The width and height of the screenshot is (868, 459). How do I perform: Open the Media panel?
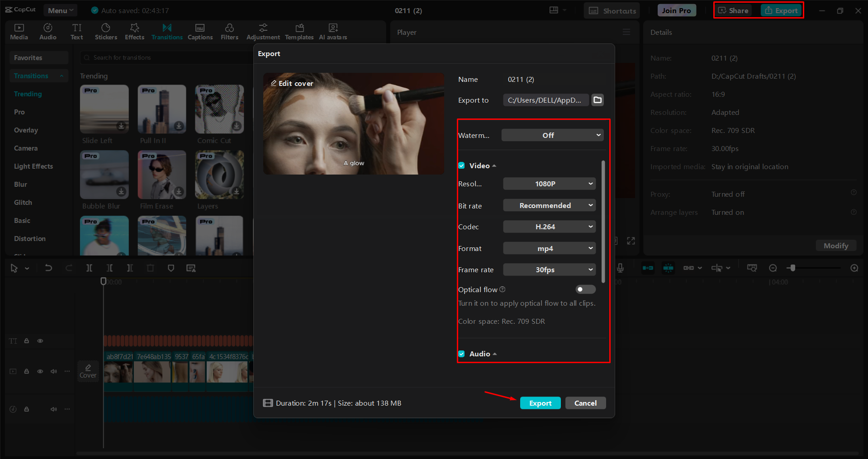point(19,31)
